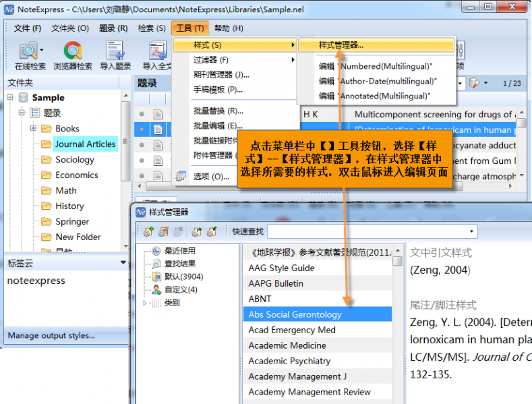Select the Journal Articles folder
This screenshot has width=532, height=404.
(85, 144)
